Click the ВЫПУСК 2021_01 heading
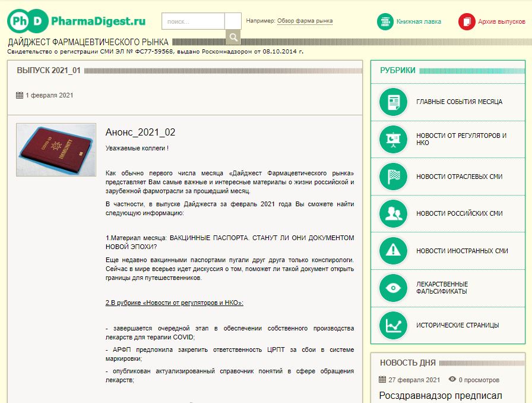The width and height of the screenshot is (532, 403). tap(49, 70)
